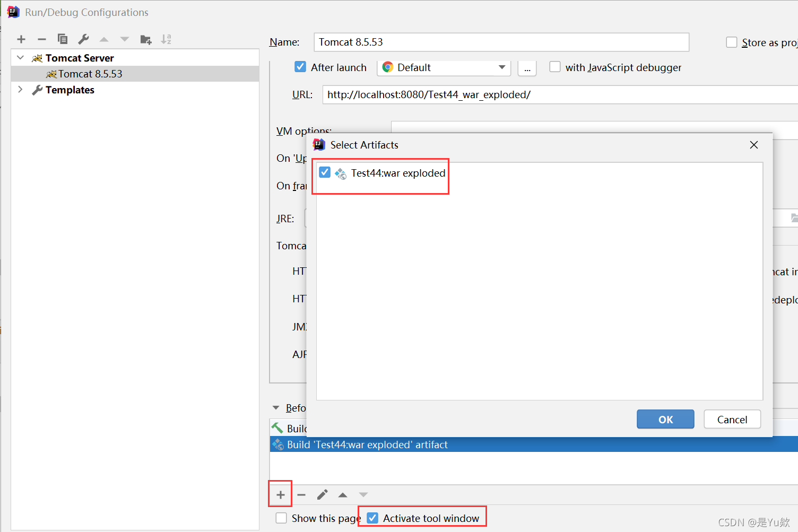Toggle the Test44:war exploded artifact checkbox
Image resolution: width=798 pixels, height=532 pixels.
tap(325, 172)
